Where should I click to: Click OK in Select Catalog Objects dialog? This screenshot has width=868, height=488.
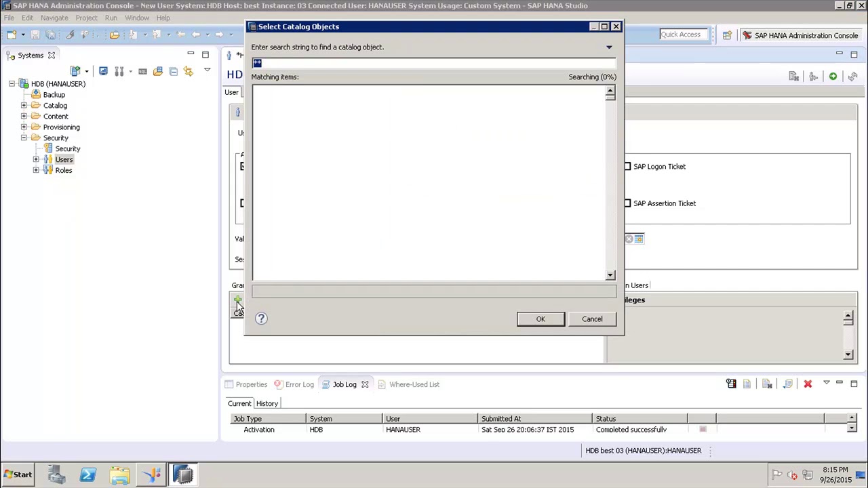pos(540,319)
